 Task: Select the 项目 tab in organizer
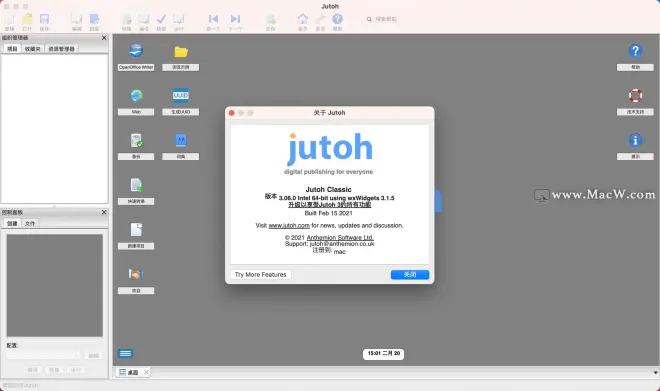click(12, 49)
